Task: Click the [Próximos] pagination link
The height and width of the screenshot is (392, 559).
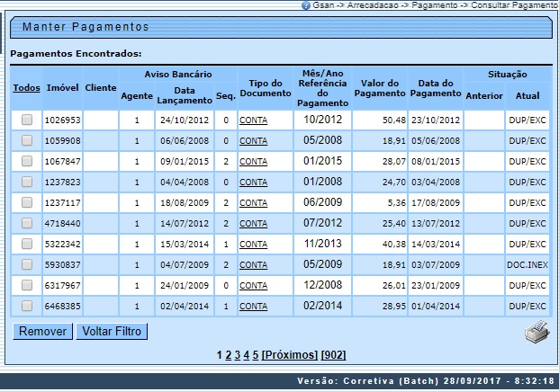Action: click(289, 355)
